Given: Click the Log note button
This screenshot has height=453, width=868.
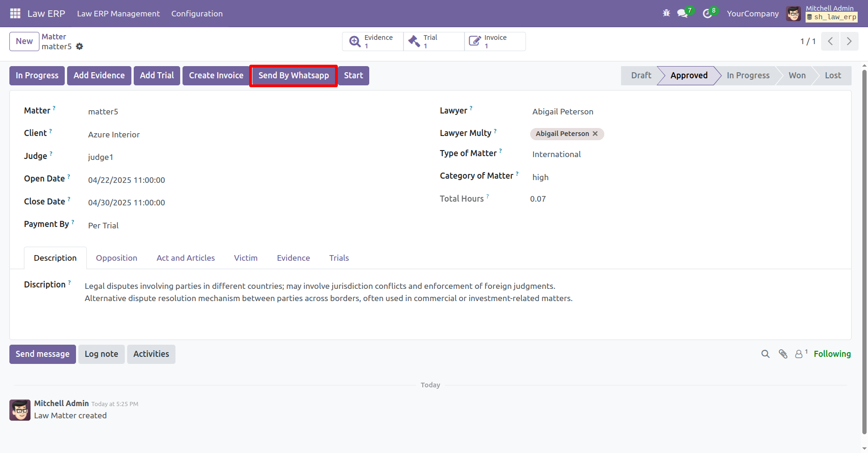Looking at the screenshot, I should 101,354.
